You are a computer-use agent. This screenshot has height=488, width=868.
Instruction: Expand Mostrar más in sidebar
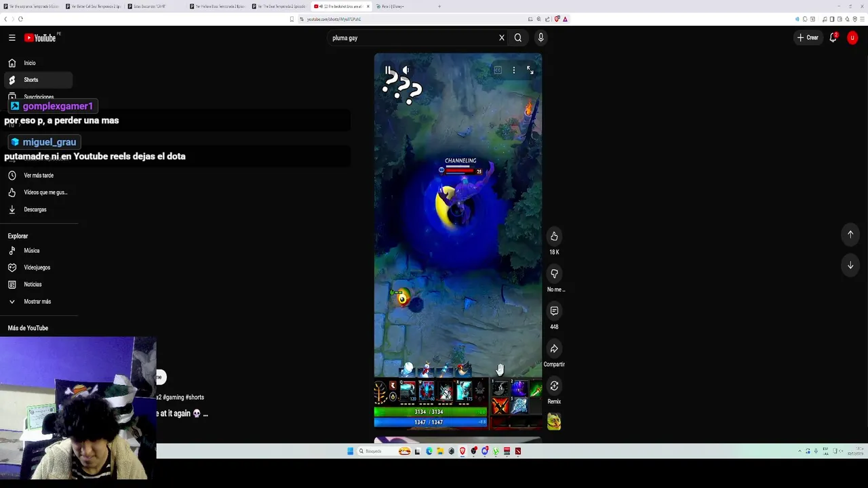[37, 302]
